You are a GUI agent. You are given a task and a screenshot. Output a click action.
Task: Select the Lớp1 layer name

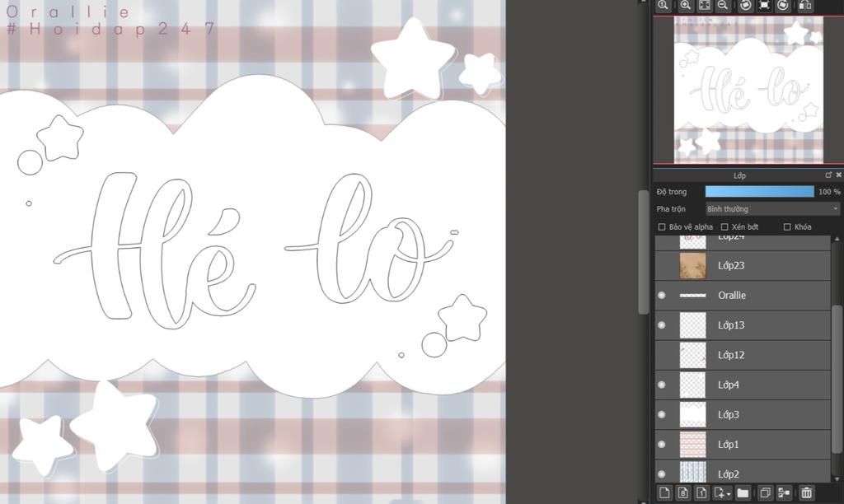click(729, 445)
